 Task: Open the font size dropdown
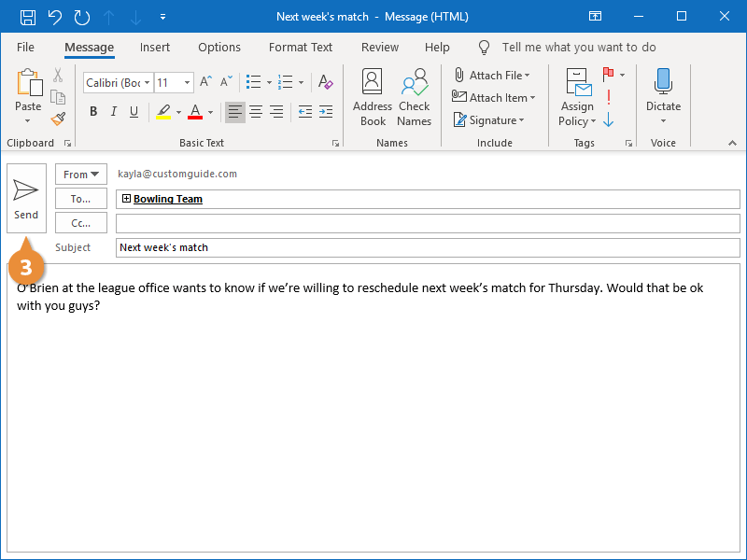(x=187, y=83)
